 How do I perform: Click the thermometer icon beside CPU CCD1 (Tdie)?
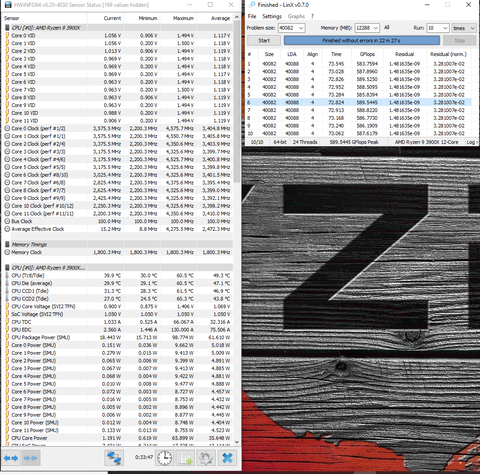coord(7,291)
